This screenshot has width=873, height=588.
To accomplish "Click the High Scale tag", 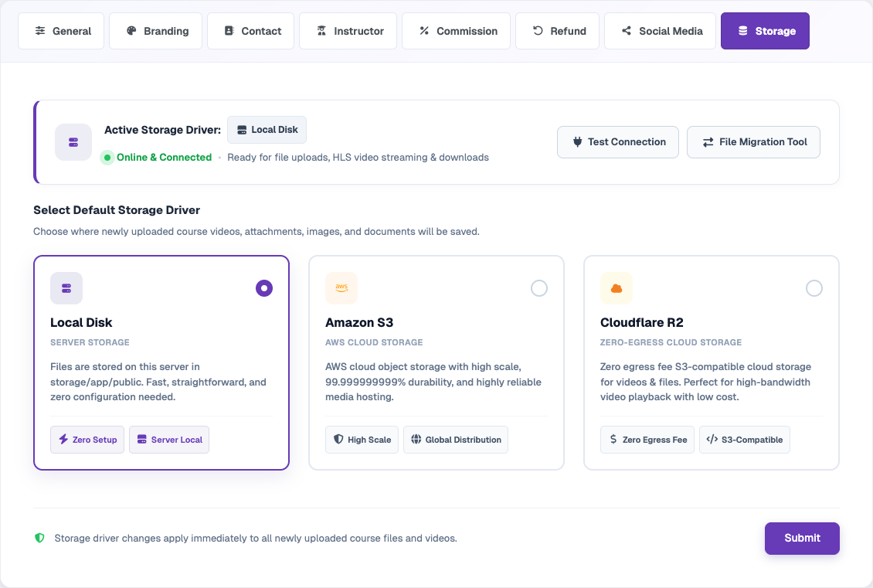I will pos(362,440).
